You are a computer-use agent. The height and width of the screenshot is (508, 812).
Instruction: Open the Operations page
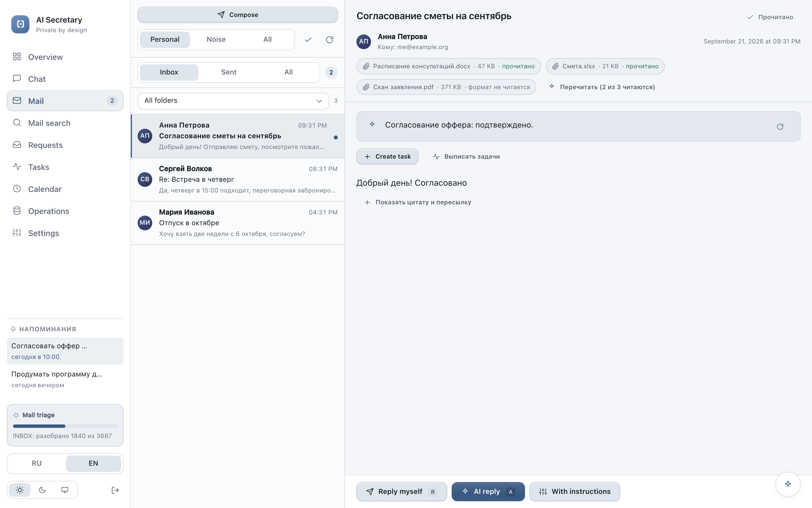pyautogui.click(x=65, y=211)
